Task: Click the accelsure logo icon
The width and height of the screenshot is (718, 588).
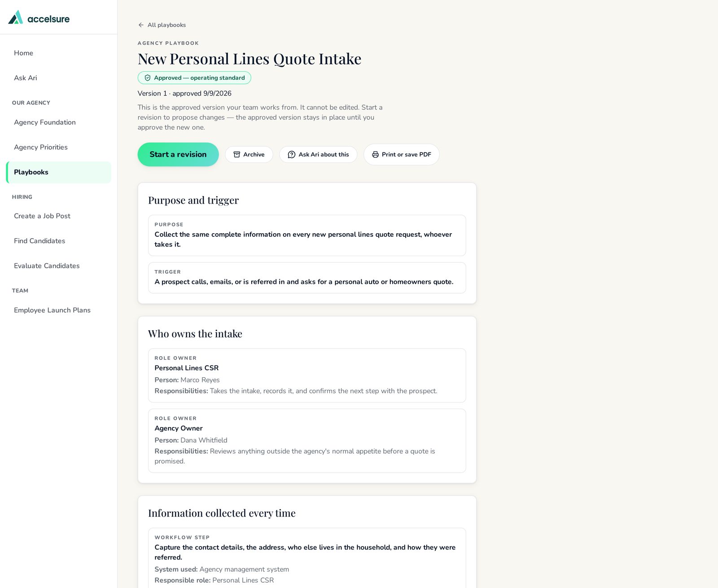Action: click(x=15, y=17)
